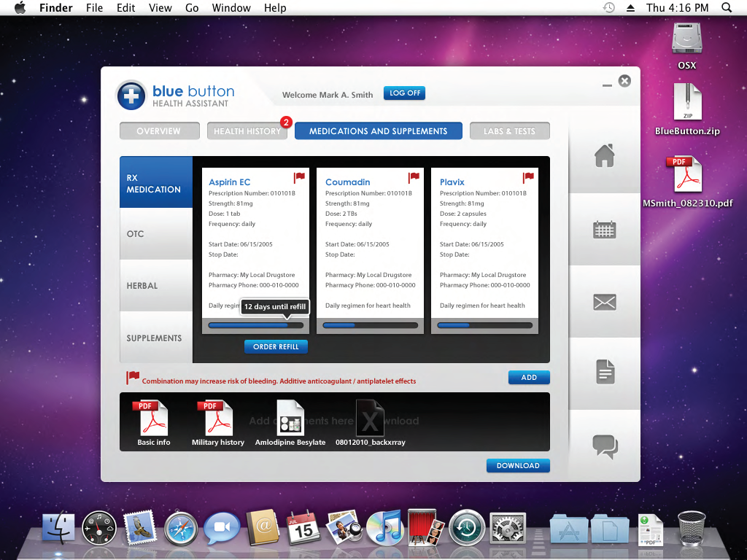Image resolution: width=747 pixels, height=560 pixels.
Task: Open the Go menu
Action: pyautogui.click(x=192, y=7)
